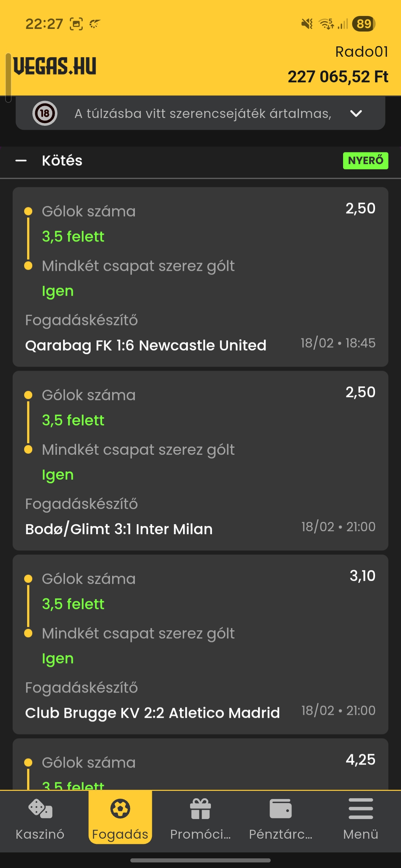Tap the NYERŐ status badge
Screen dimensions: 401x868
tap(366, 161)
